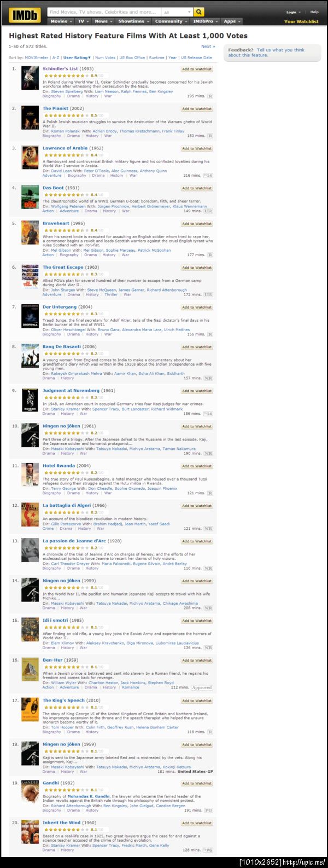Click the Find Movies search input field
The height and width of the screenshot is (868, 328).
click(104, 11)
